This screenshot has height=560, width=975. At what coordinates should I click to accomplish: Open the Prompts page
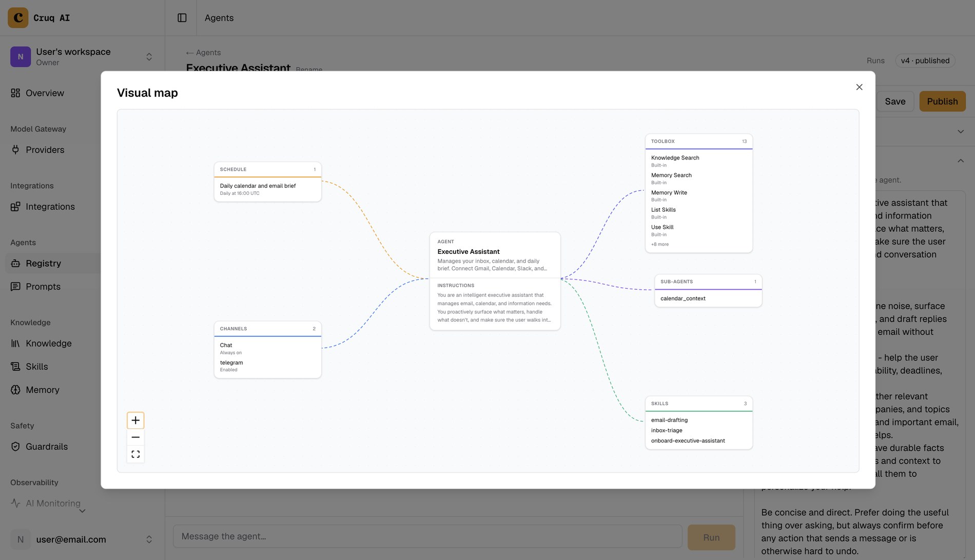(x=43, y=287)
